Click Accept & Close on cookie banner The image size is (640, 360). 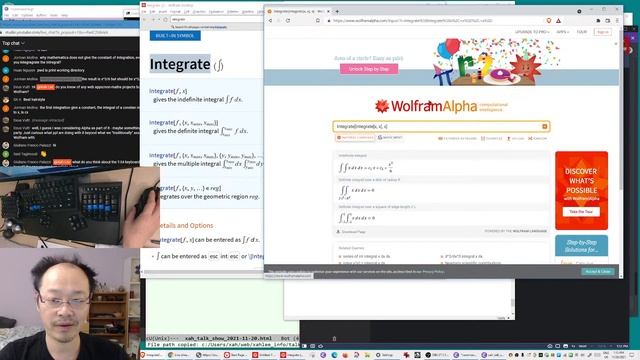coord(598,271)
